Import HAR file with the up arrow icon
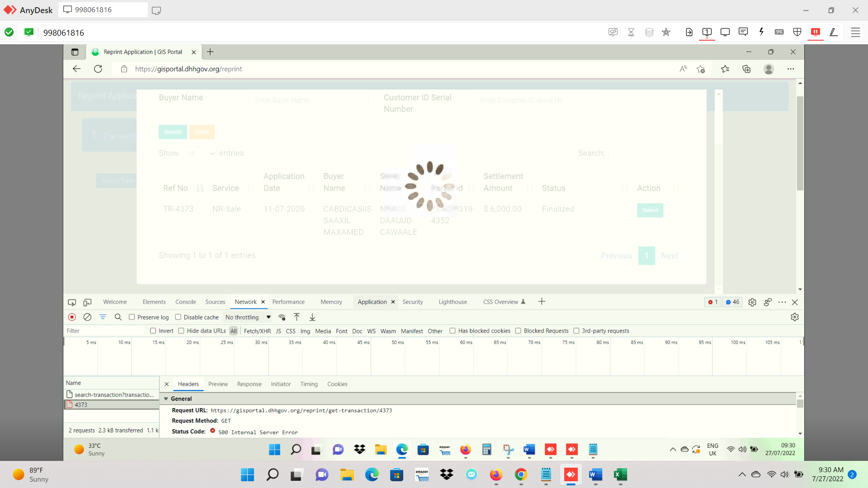This screenshot has width=868, height=488. (297, 317)
